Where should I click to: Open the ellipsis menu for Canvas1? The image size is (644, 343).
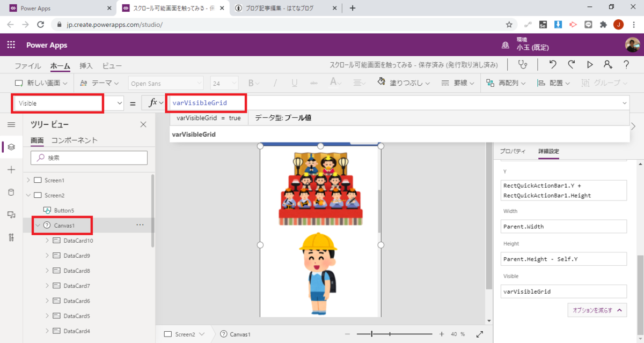(140, 225)
